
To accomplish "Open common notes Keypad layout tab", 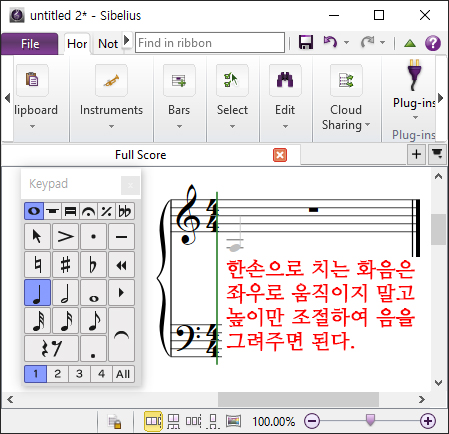I will point(34,211).
